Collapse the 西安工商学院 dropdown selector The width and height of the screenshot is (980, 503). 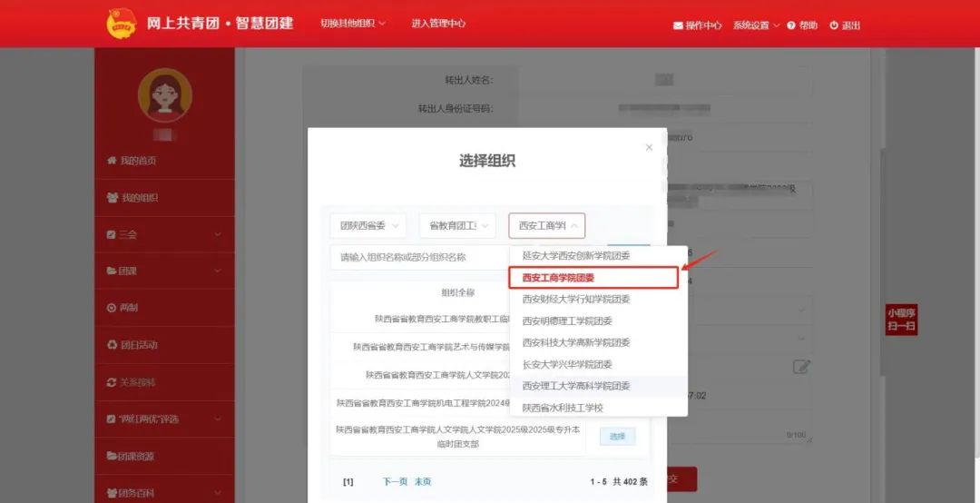tap(547, 226)
